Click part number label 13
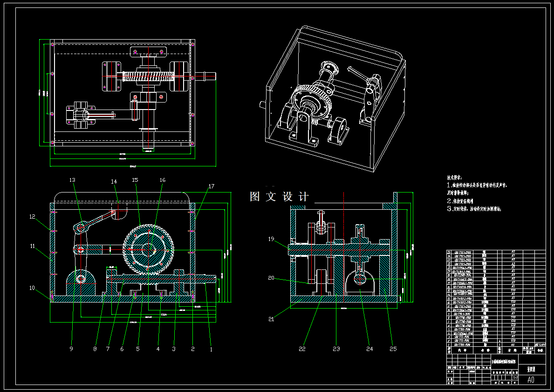This screenshot has width=554, height=392. pos(72,180)
